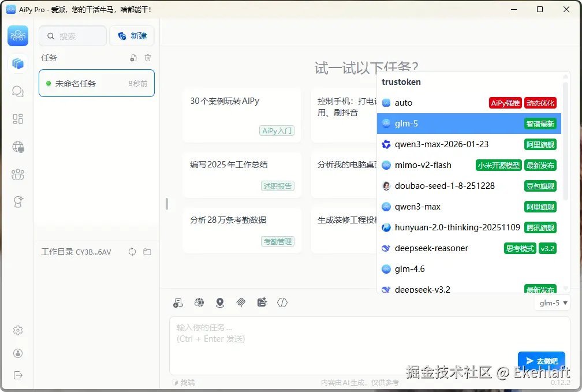582x392 pixels.
Task: Select hunyuan-2.0-thinking-20251109 model
Action: point(469,227)
